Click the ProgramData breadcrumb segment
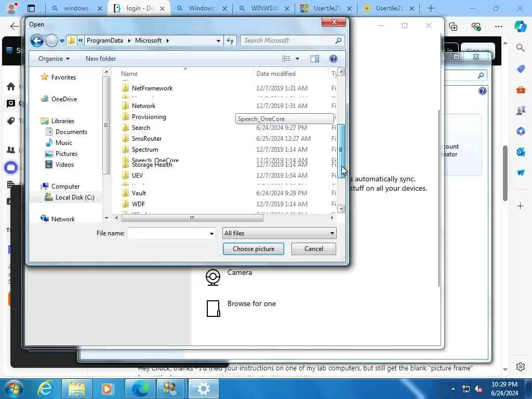Viewport: 532px width, 399px height. pos(105,41)
